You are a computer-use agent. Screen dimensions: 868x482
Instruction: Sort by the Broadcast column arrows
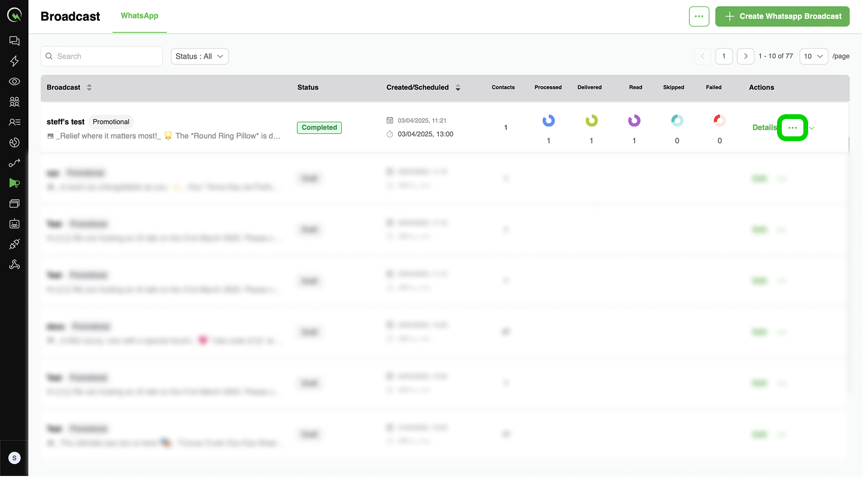[89, 87]
